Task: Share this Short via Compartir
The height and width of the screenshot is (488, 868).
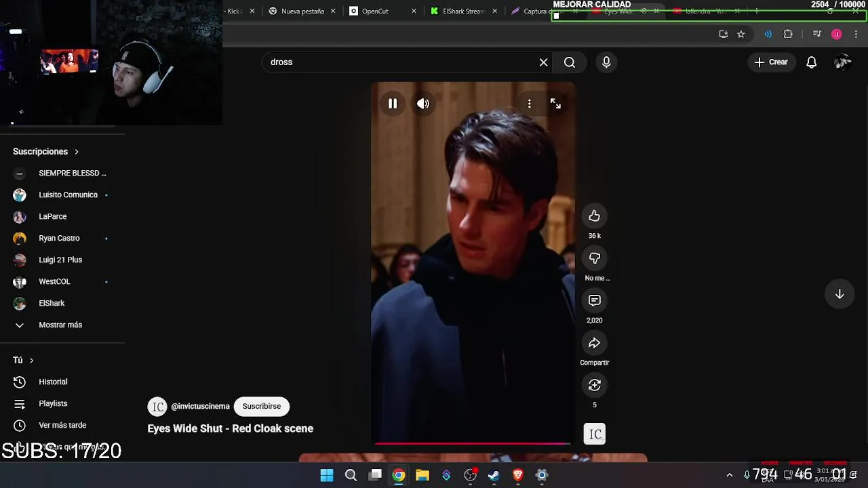Action: coord(595,343)
